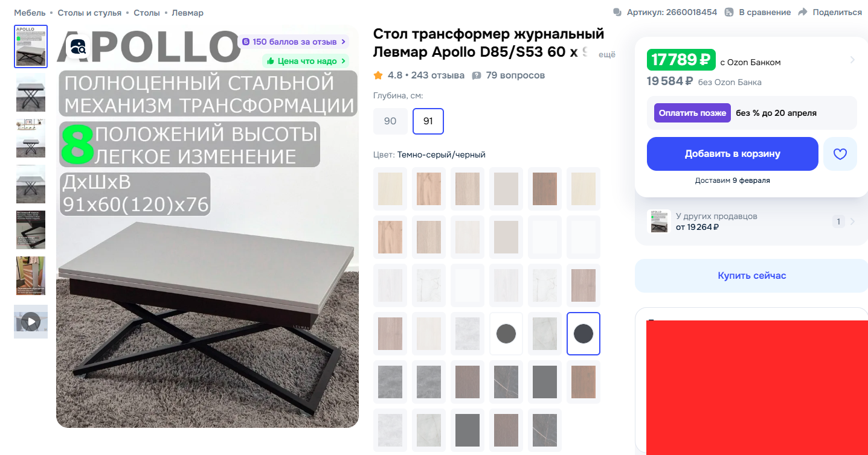This screenshot has height=455, width=868.
Task: Open Столы и стулья breadcrumb
Action: click(89, 13)
